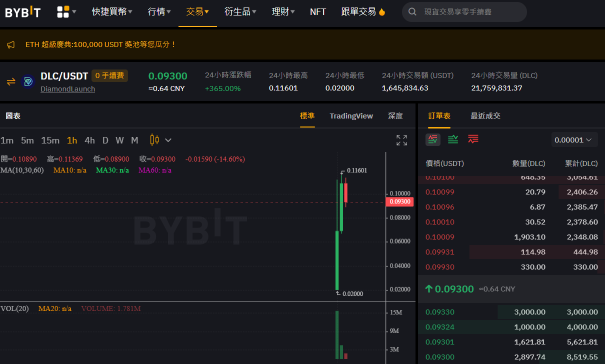605x364 pixels.
Task: Open the 快捷買幣 dropdown menu
Action: click(112, 11)
